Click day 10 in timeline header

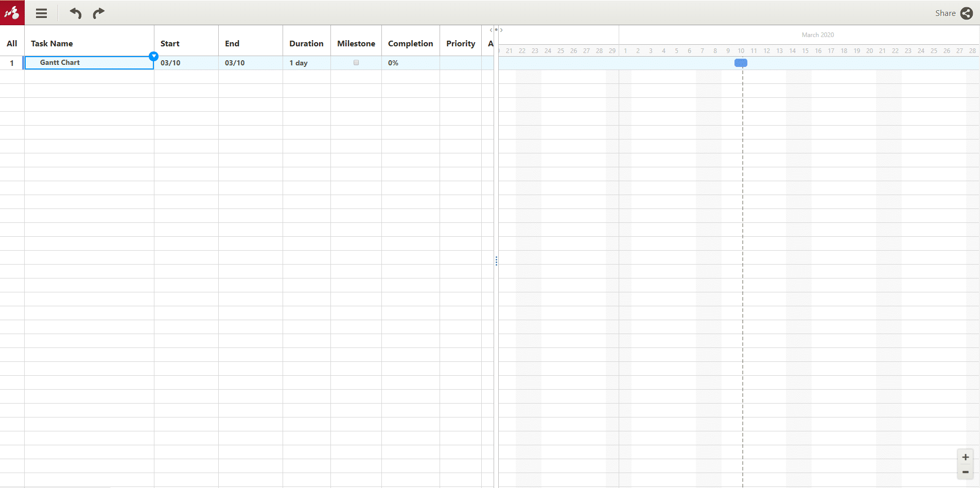point(741,51)
